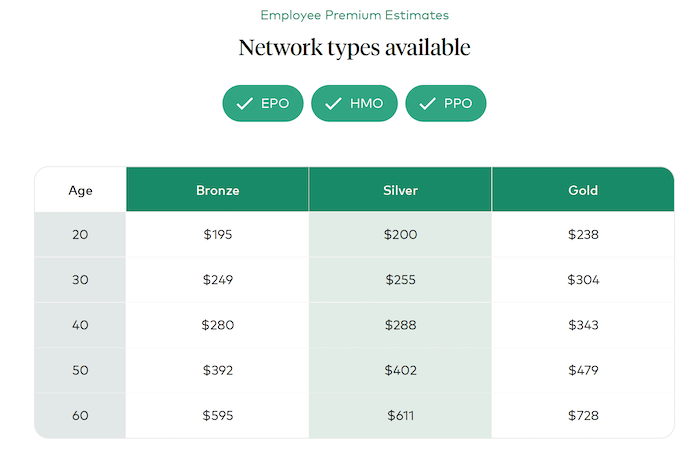Toggle the EPO network type
The height and width of the screenshot is (454, 700).
click(x=263, y=104)
